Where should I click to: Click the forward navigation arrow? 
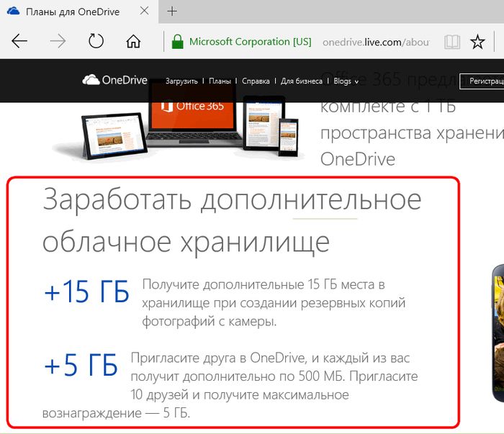(58, 41)
